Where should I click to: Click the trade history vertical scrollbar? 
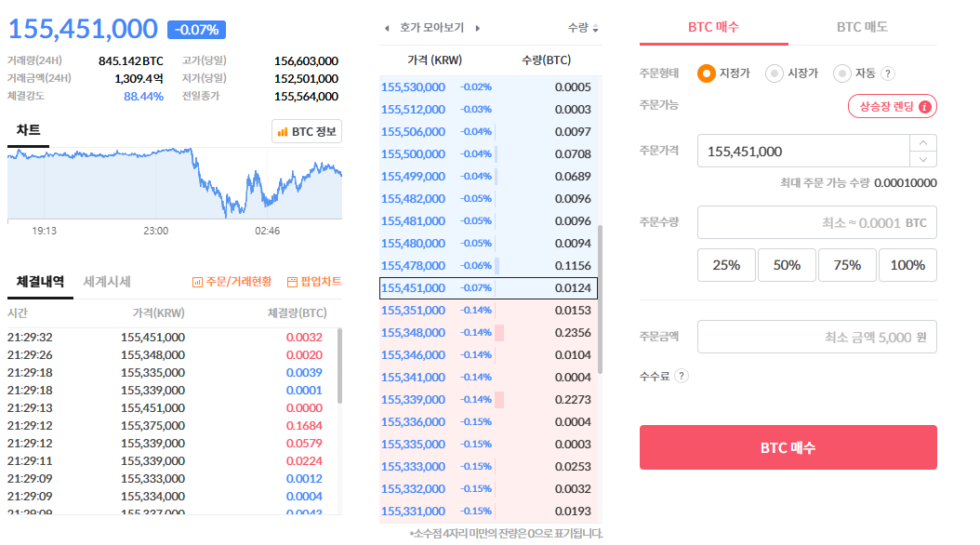(x=340, y=366)
